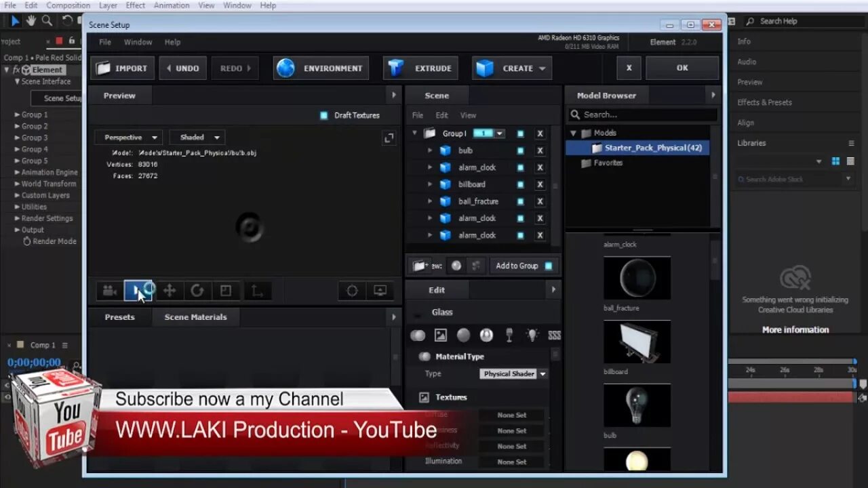Image resolution: width=868 pixels, height=488 pixels.
Task: Click the UNDO button
Action: point(183,68)
